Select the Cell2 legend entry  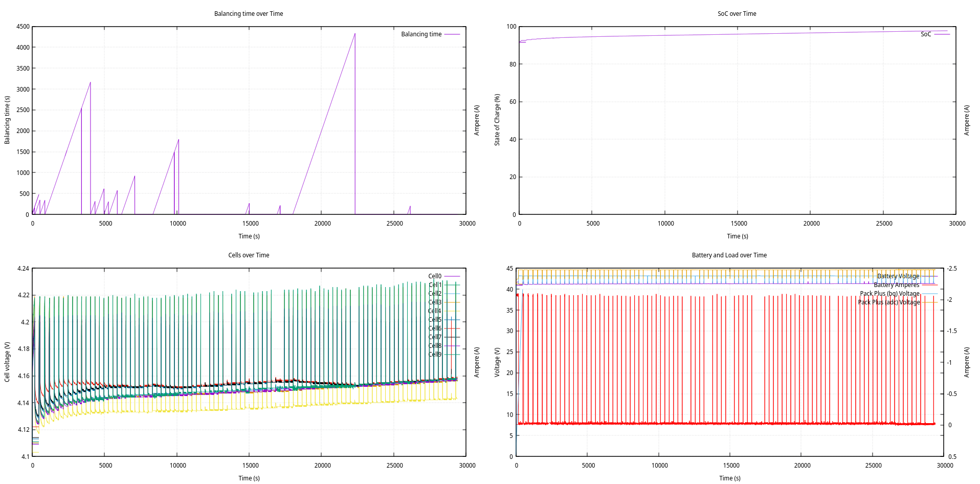tap(435, 294)
